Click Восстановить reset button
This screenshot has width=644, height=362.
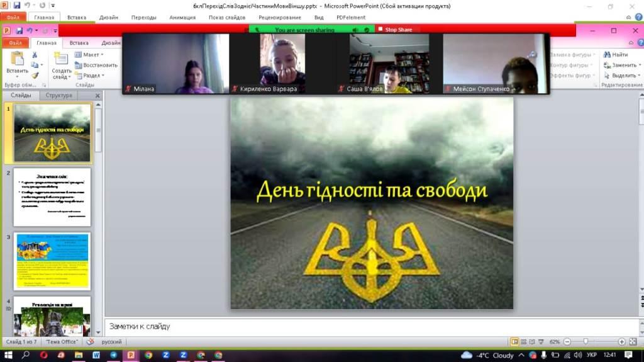(96, 65)
